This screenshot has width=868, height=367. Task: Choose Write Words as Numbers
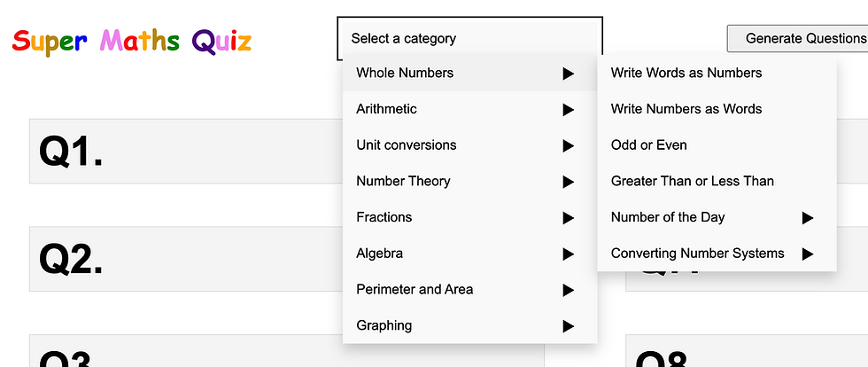tap(686, 73)
